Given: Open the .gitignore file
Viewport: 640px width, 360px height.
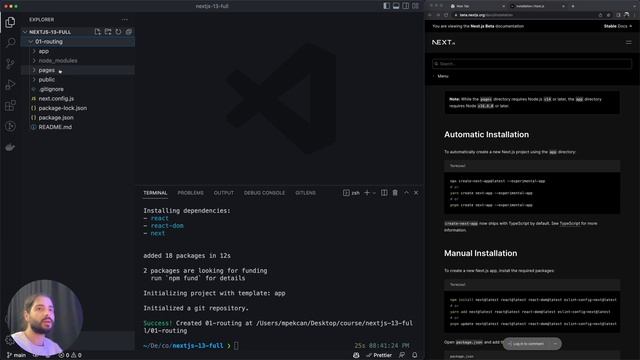Looking at the screenshot, I should (x=78, y=89).
